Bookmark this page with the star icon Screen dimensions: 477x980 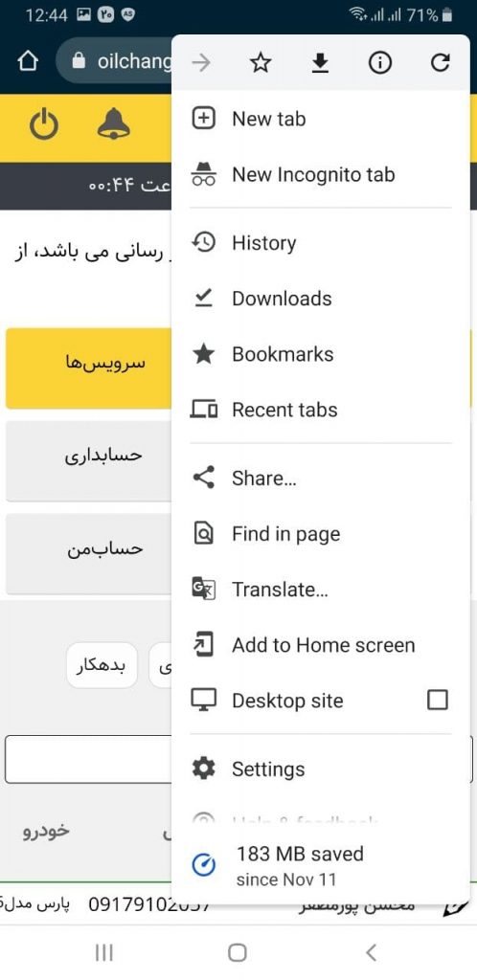coord(261,62)
